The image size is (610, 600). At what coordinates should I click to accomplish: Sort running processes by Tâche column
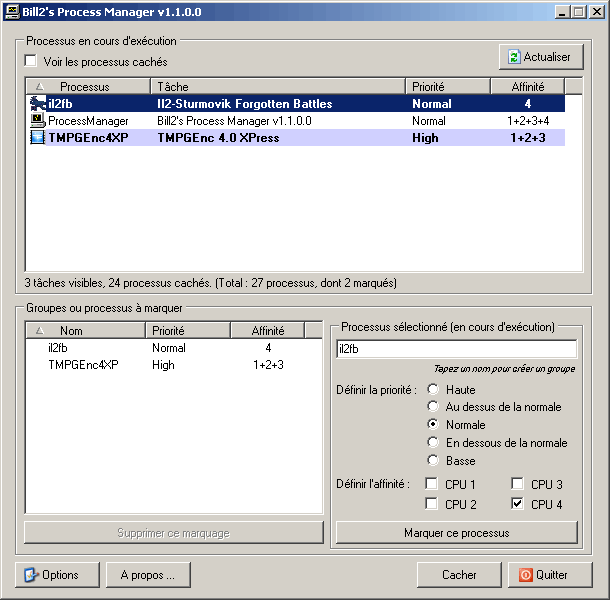278,86
